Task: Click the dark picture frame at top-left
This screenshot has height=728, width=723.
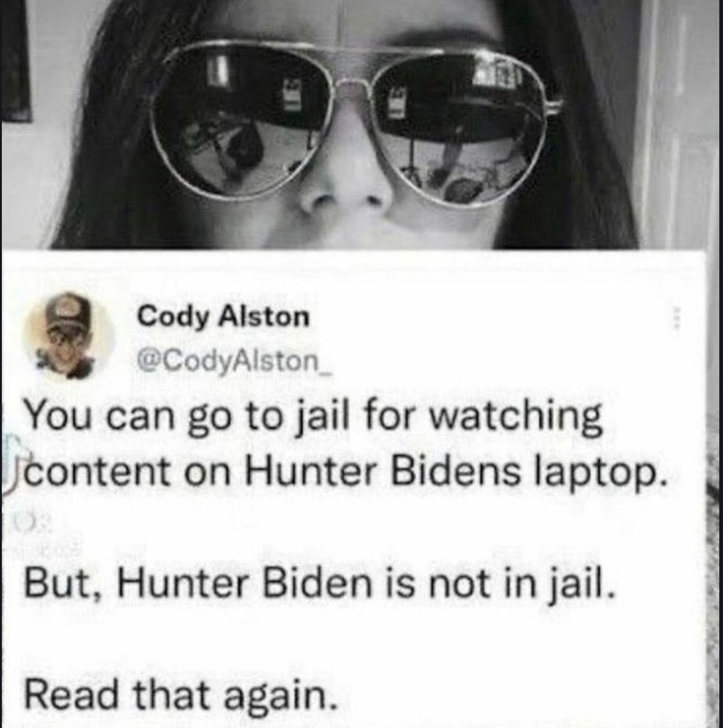Action: click(x=16, y=60)
